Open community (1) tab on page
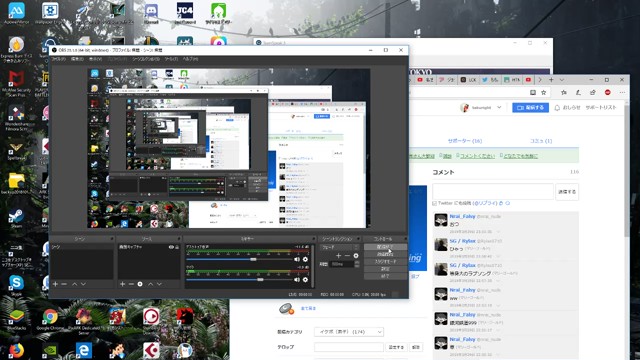 [541, 141]
